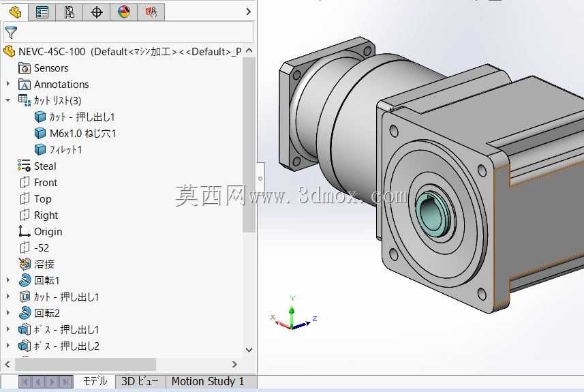Show more manager tabs with right arrow

click(249, 12)
